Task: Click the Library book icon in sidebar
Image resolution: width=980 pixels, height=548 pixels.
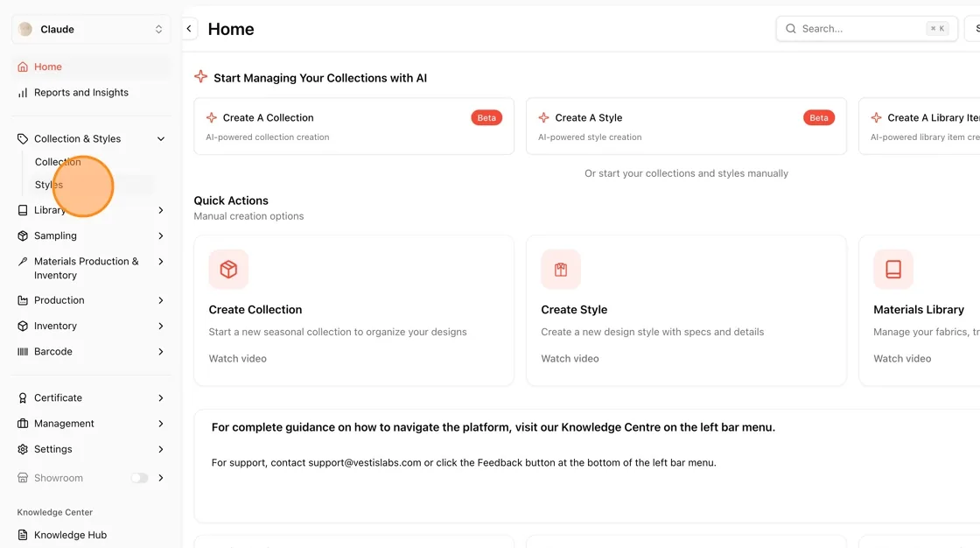Action: (23, 210)
